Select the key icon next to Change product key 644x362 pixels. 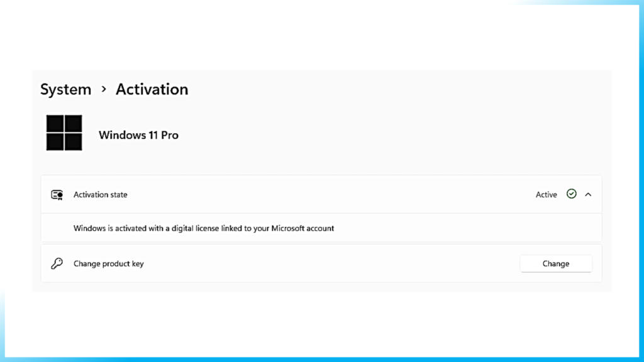pyautogui.click(x=57, y=263)
